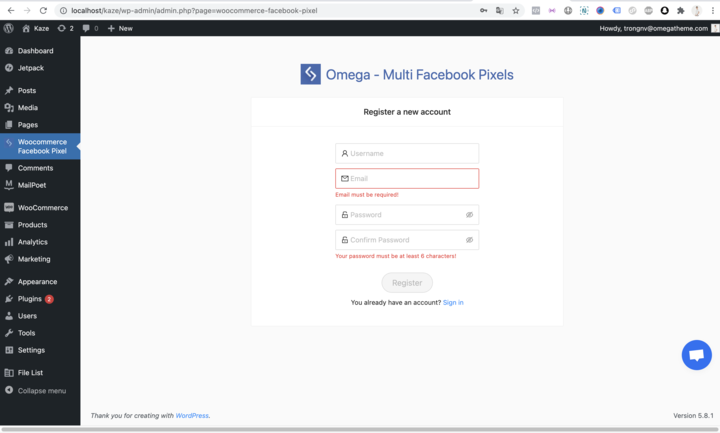
Task: Click the "Version 5.8.1" footer text
Action: click(x=693, y=416)
